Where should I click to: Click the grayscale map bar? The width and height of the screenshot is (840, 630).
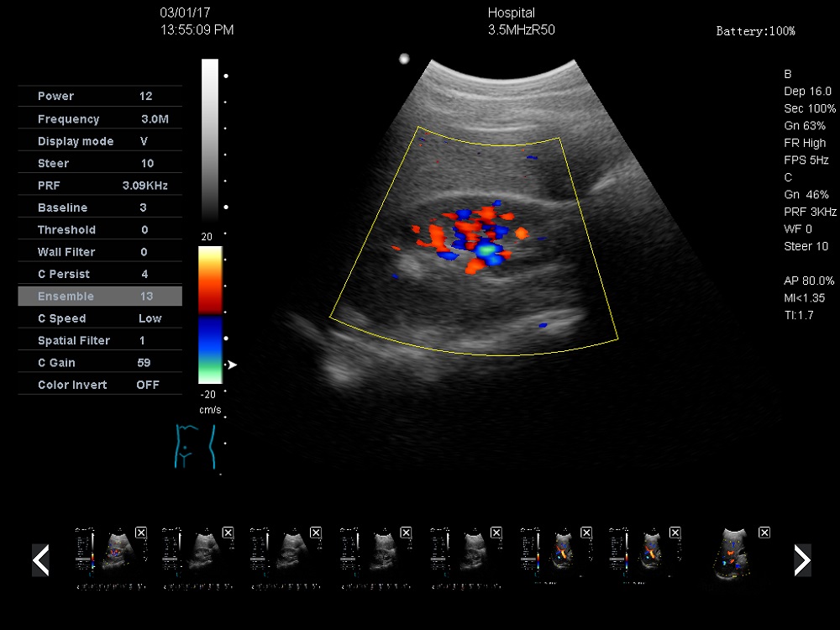click(210, 140)
